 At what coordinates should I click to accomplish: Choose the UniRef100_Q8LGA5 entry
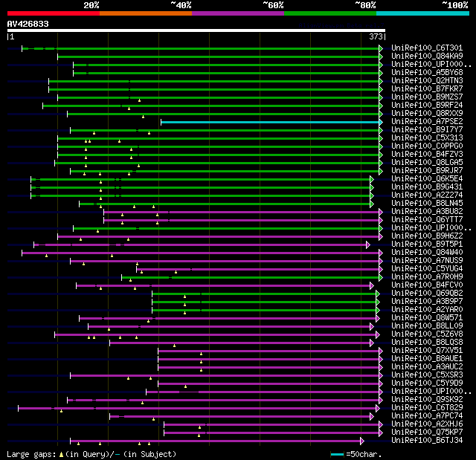(427, 163)
